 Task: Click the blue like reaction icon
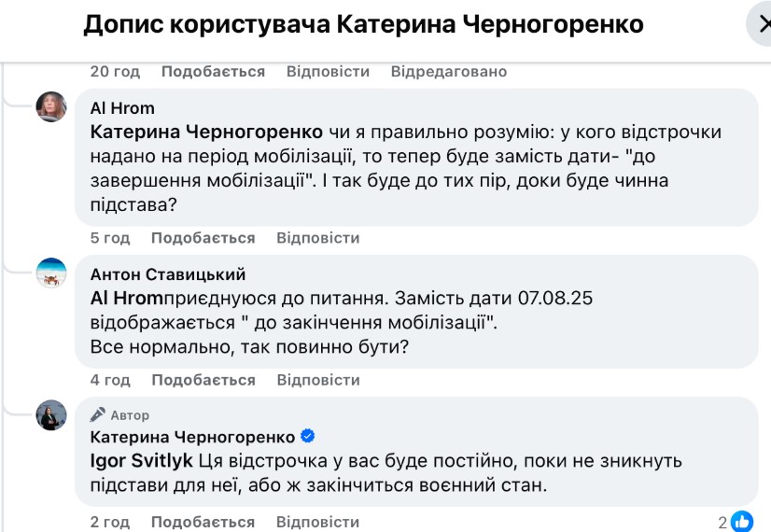[742, 522]
